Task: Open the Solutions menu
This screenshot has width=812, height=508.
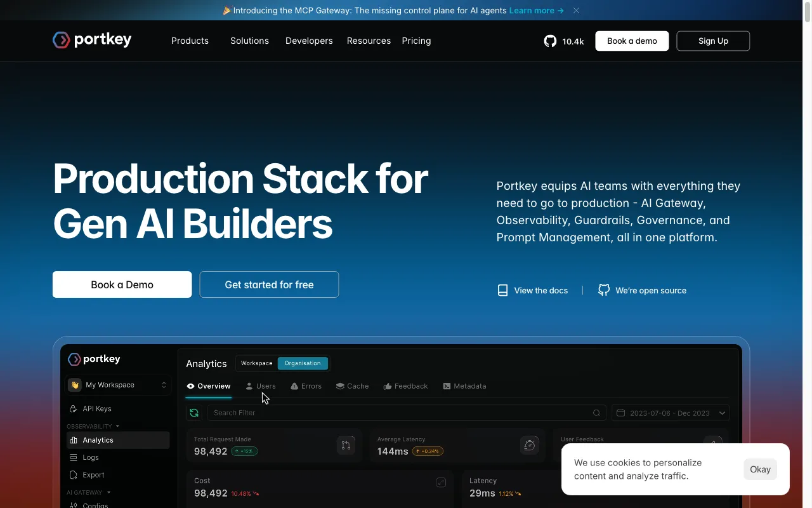Action: pyautogui.click(x=249, y=41)
